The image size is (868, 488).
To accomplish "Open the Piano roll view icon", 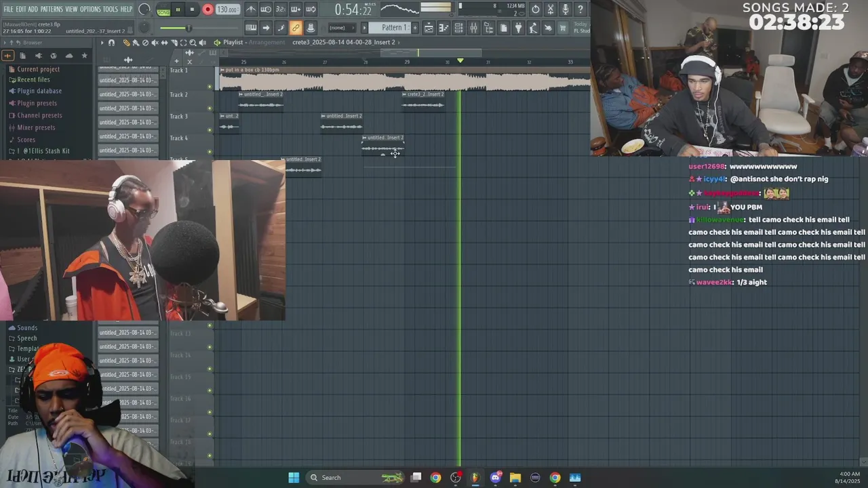I will pyautogui.click(x=443, y=28).
